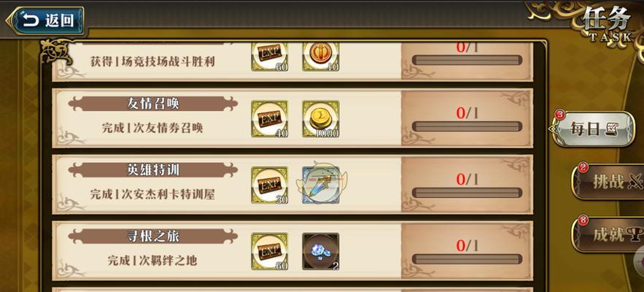Tap the arena medal reward icon
Screen dimensions: 644x292
click(321, 56)
